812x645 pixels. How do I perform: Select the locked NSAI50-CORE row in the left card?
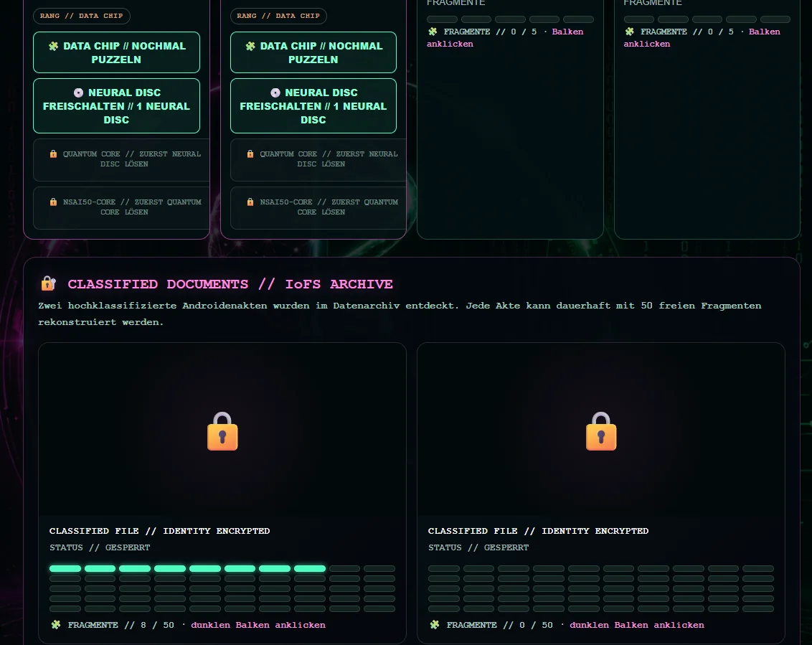[x=121, y=208]
